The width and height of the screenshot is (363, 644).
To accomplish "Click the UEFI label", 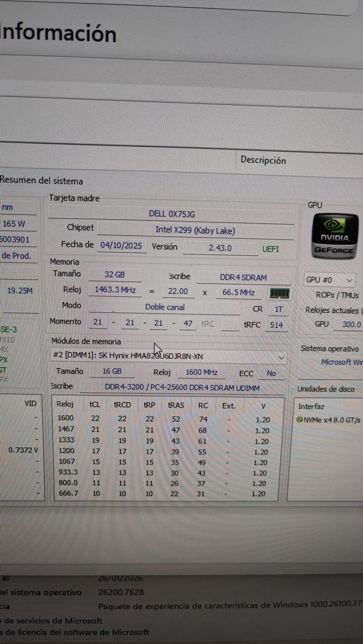I will click(270, 249).
